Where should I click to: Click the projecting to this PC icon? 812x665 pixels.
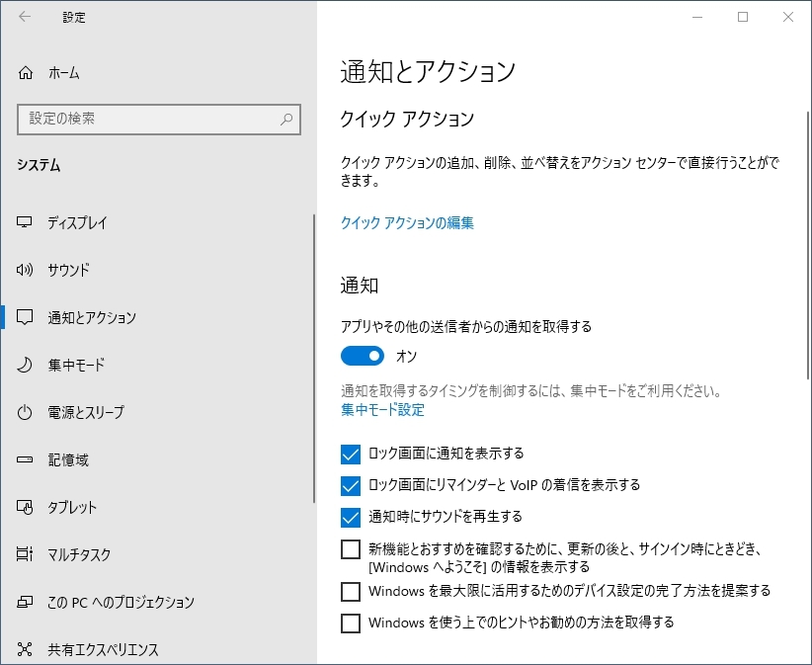click(25, 602)
